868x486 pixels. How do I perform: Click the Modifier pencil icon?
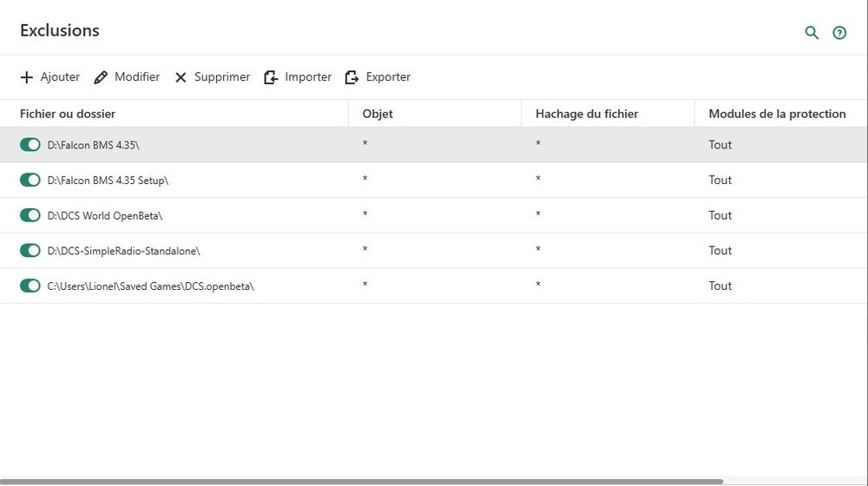(101, 77)
